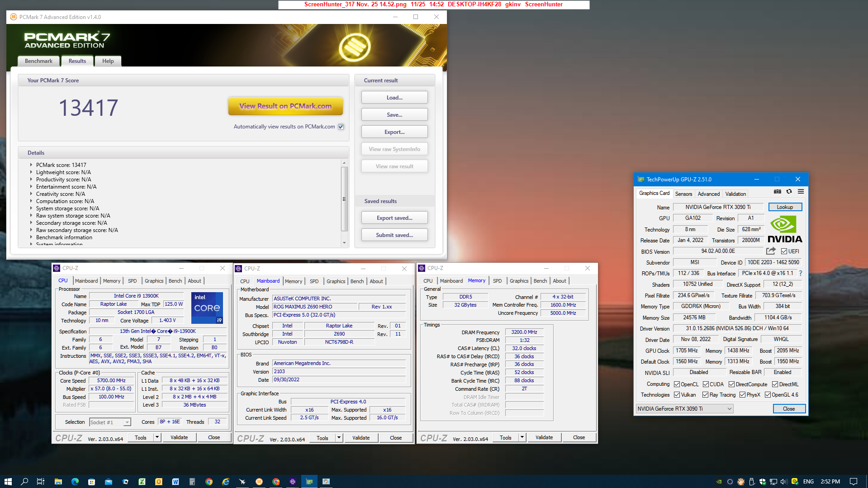The width and height of the screenshot is (868, 488).
Task: Click the Details list scrollbar thumb
Action: coord(344,199)
